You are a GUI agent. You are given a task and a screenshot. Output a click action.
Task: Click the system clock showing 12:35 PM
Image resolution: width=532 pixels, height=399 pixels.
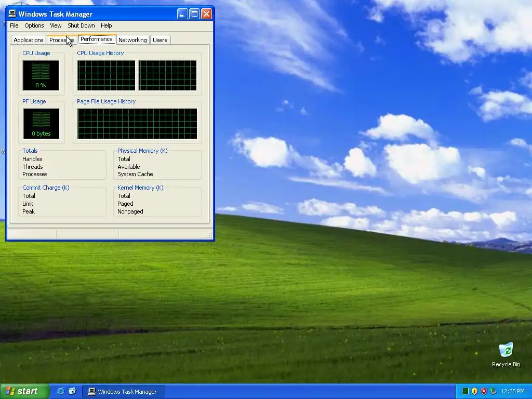click(x=513, y=392)
